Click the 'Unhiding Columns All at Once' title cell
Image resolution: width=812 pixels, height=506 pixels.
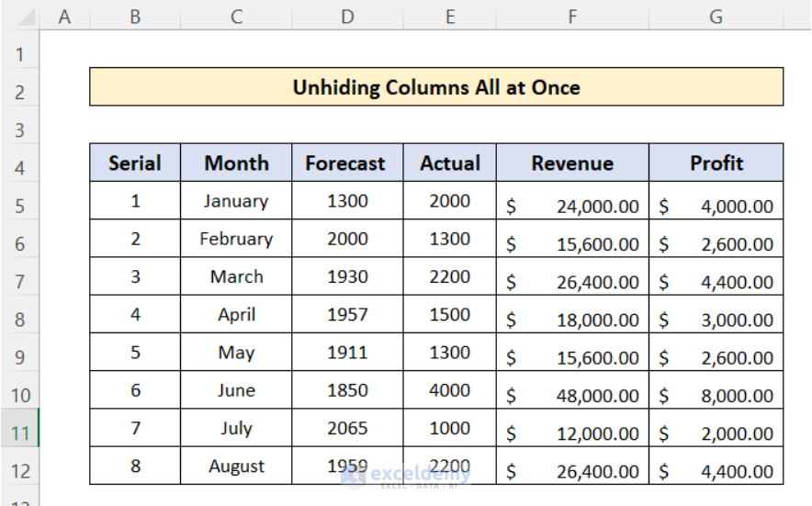pos(436,87)
